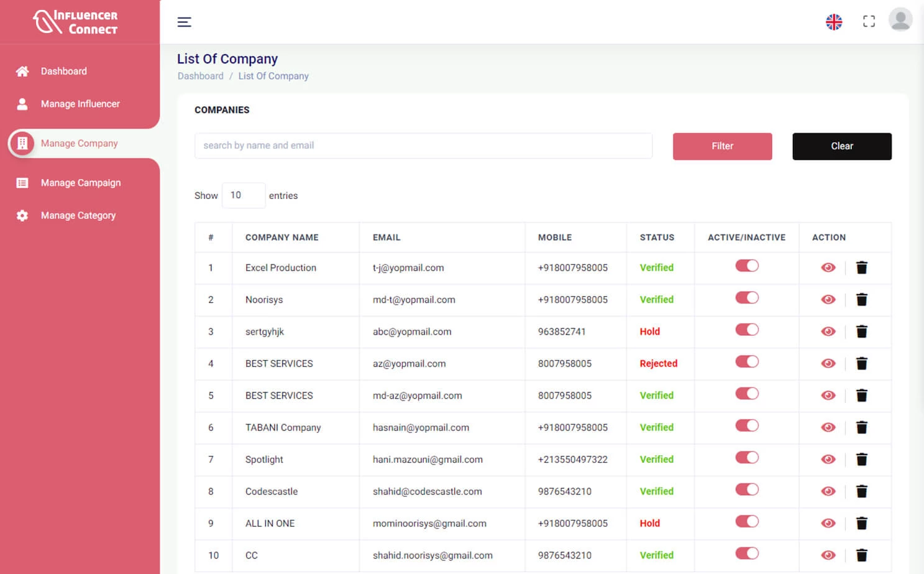924x574 pixels.
Task: Delete the Spotlight company entry
Action: (x=862, y=459)
